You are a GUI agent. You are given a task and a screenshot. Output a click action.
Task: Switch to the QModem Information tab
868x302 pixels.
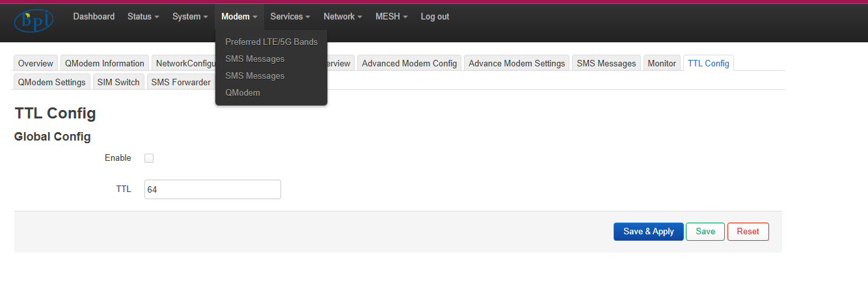[x=105, y=63]
